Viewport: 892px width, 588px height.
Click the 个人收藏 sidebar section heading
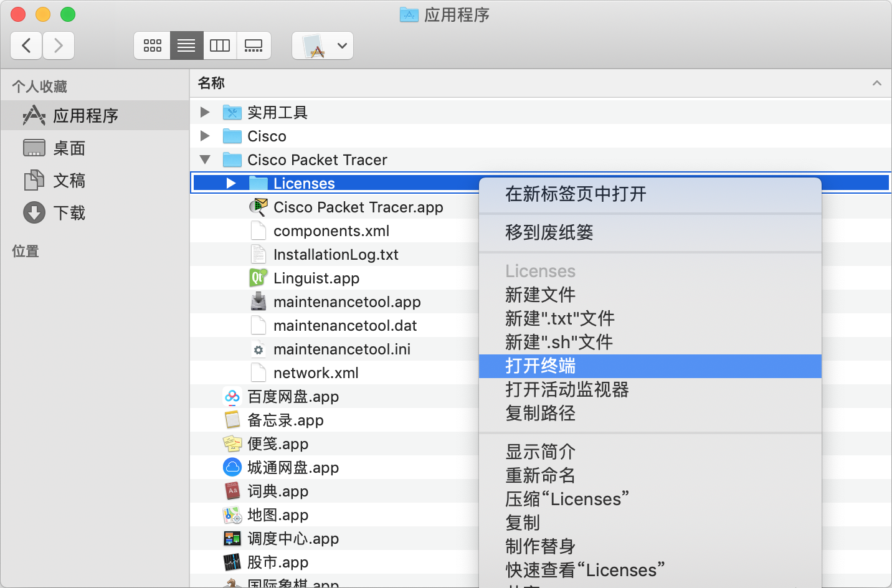click(x=39, y=87)
